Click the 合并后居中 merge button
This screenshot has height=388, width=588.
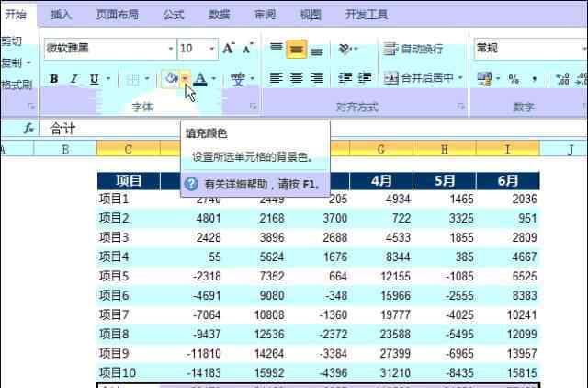pyautogui.click(x=424, y=79)
